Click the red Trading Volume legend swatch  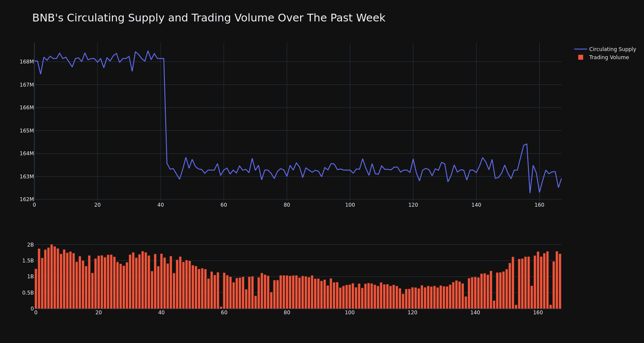pos(580,57)
